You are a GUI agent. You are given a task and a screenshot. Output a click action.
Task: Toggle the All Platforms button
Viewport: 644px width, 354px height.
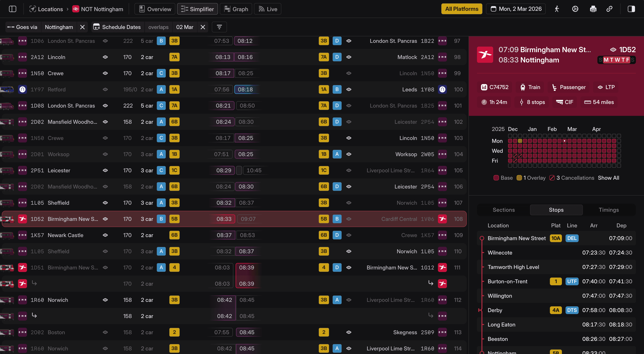click(461, 9)
